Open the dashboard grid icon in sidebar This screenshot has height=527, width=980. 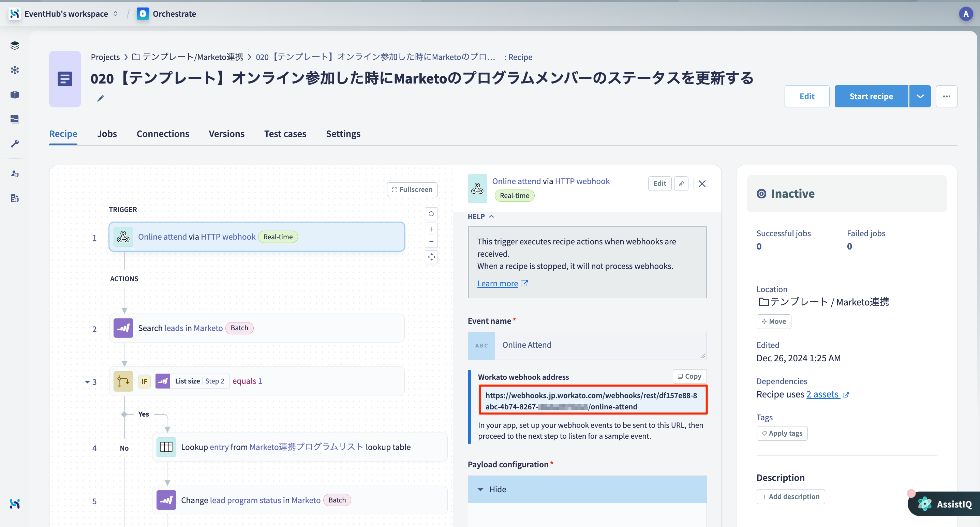click(15, 119)
